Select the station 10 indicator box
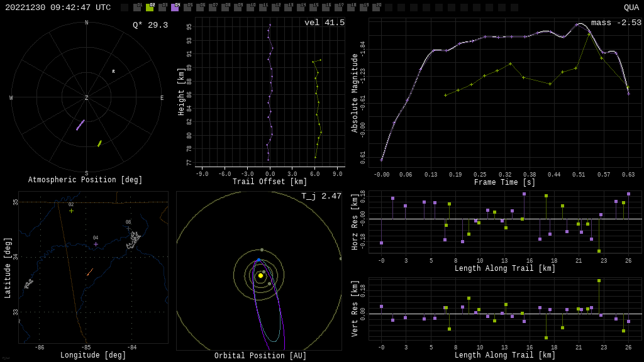The width and height of the screenshot is (644, 362). 250,8
